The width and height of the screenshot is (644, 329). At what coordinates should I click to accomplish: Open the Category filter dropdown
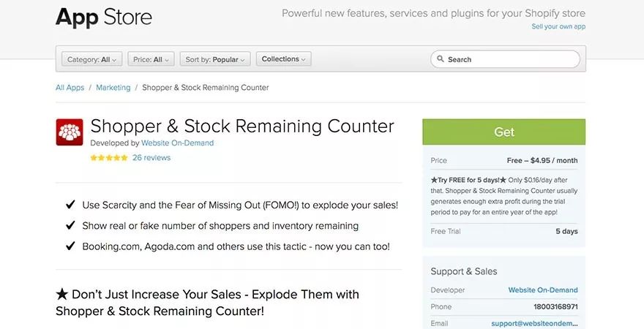click(89, 59)
